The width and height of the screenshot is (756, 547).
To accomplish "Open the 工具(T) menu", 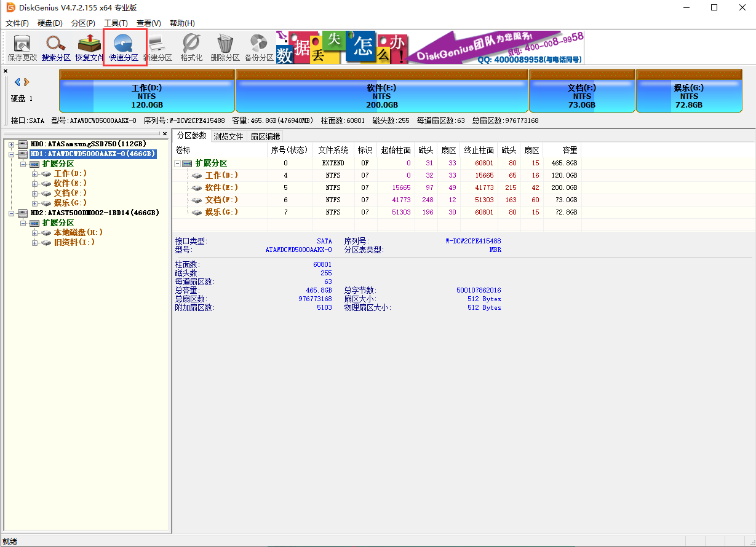I will pyautogui.click(x=116, y=23).
